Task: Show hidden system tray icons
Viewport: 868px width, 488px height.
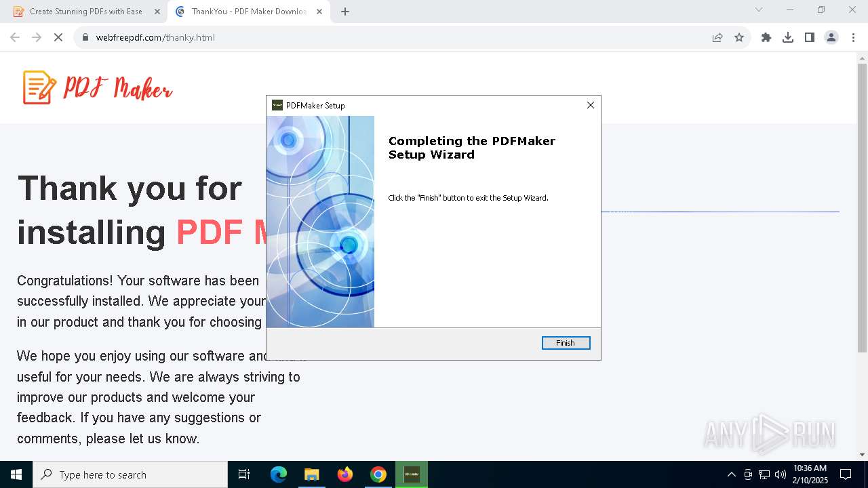Action: [x=732, y=474]
